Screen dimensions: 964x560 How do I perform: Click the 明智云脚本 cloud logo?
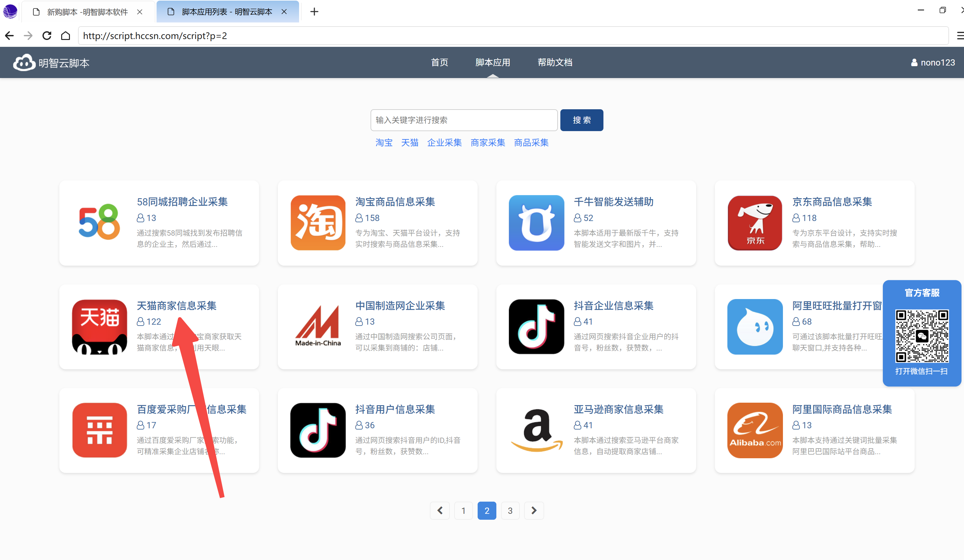pyautogui.click(x=51, y=63)
